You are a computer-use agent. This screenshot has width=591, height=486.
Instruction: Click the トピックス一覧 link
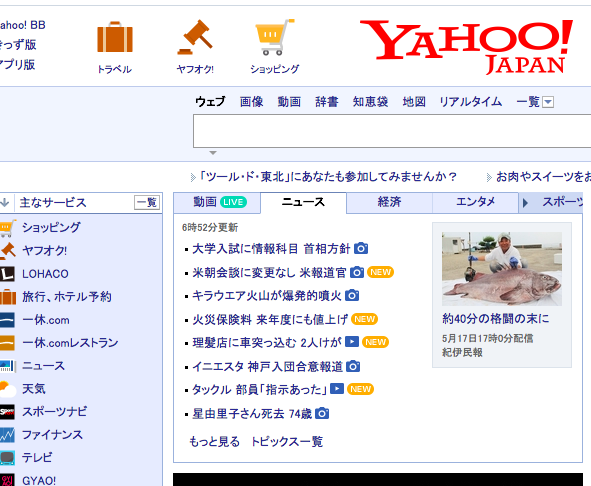[x=286, y=442]
